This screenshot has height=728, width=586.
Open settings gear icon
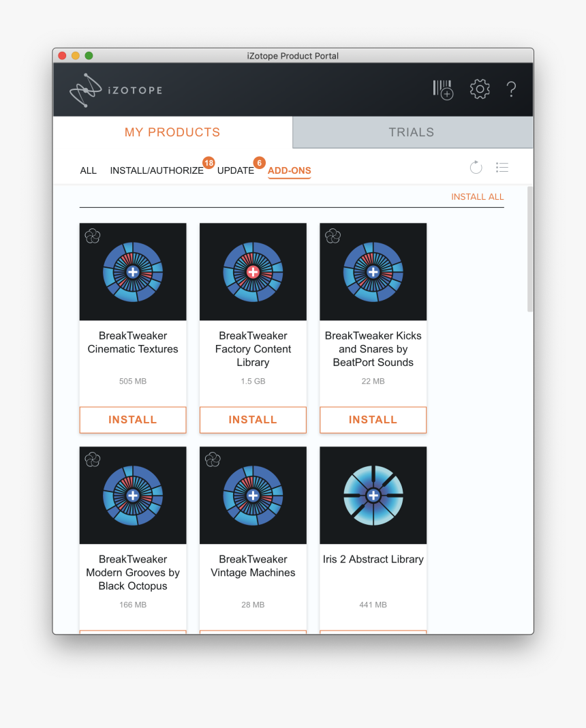pyautogui.click(x=480, y=89)
